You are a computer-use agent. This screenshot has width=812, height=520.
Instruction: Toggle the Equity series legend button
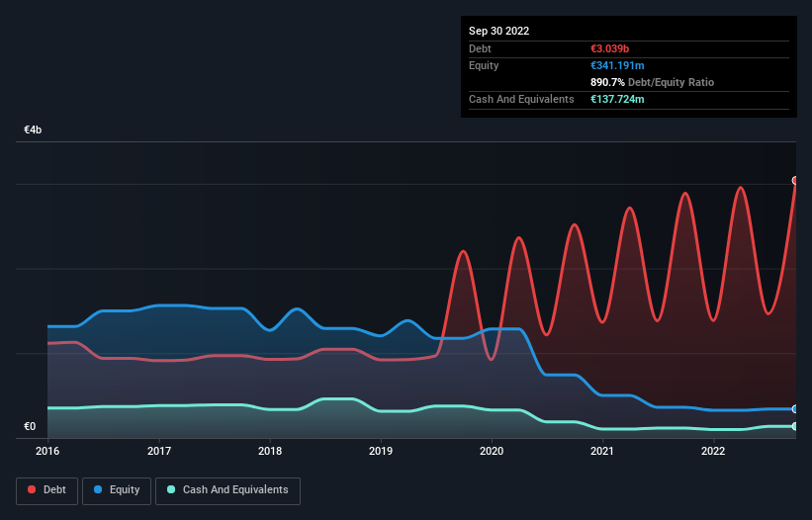pos(117,490)
